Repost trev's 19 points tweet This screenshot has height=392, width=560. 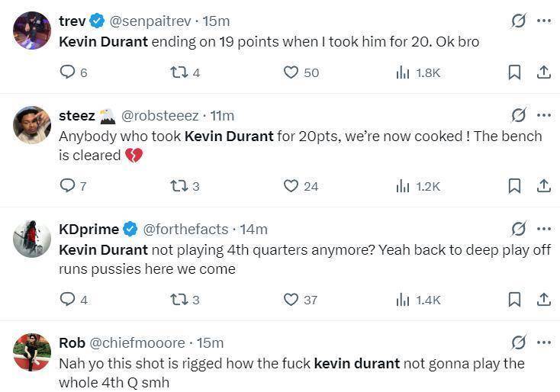tap(178, 72)
